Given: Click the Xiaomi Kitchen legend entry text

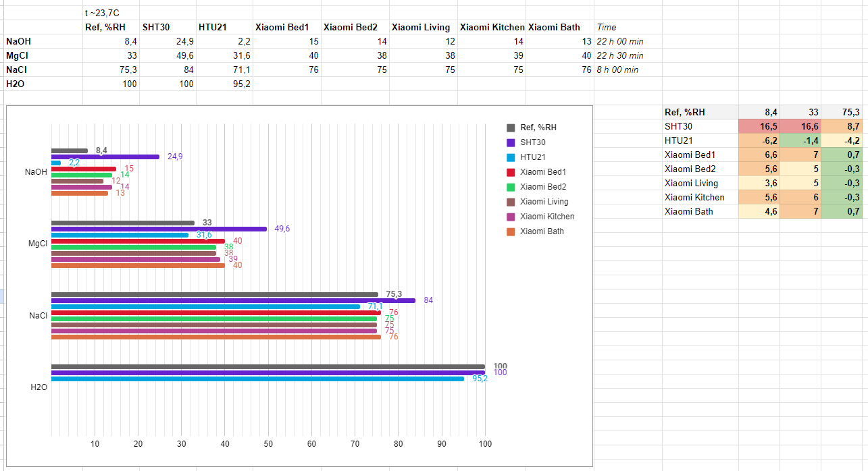Looking at the screenshot, I should 547,217.
